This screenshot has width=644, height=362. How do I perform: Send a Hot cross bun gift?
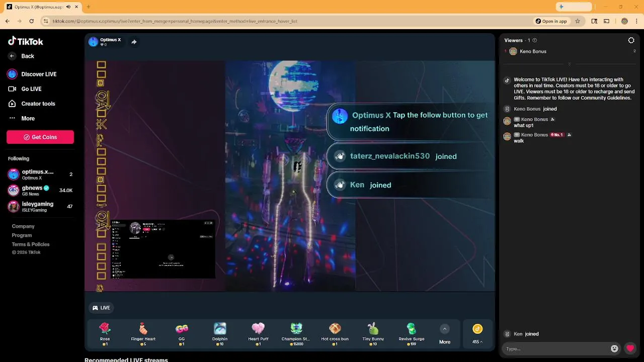pos(335,334)
